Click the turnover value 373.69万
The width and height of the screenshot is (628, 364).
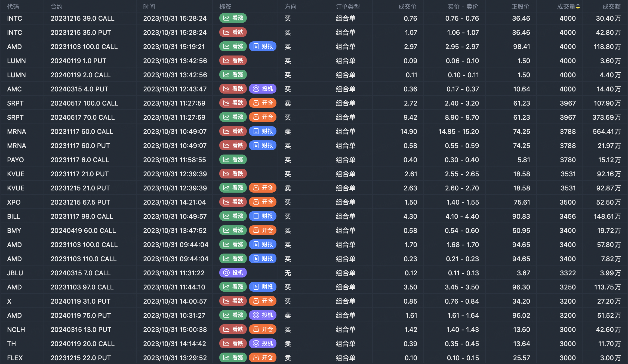coord(607,117)
